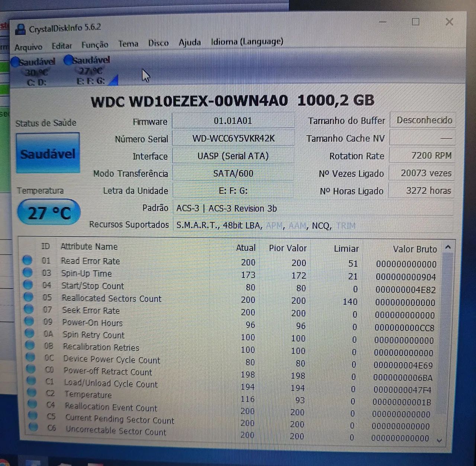Click the raw value 0000000047F4
This screenshot has width=476, height=466.
point(402,390)
